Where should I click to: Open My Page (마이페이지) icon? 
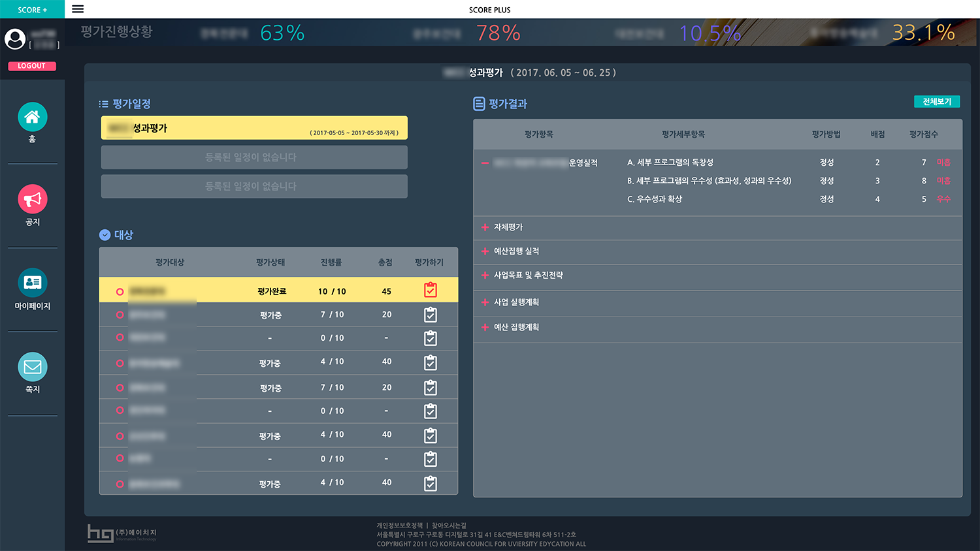(32, 283)
